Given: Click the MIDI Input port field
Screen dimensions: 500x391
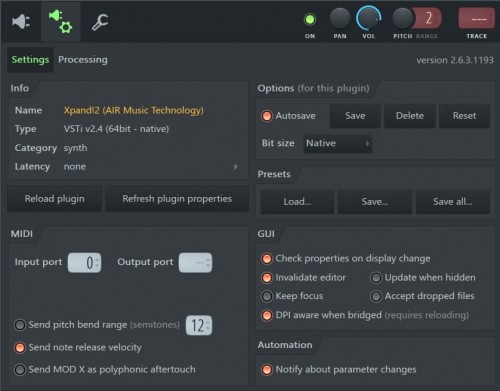Looking at the screenshot, I should (84, 263).
